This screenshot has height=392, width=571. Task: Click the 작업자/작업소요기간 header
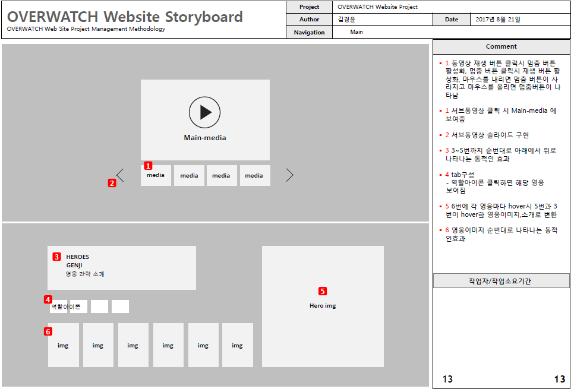point(501,281)
